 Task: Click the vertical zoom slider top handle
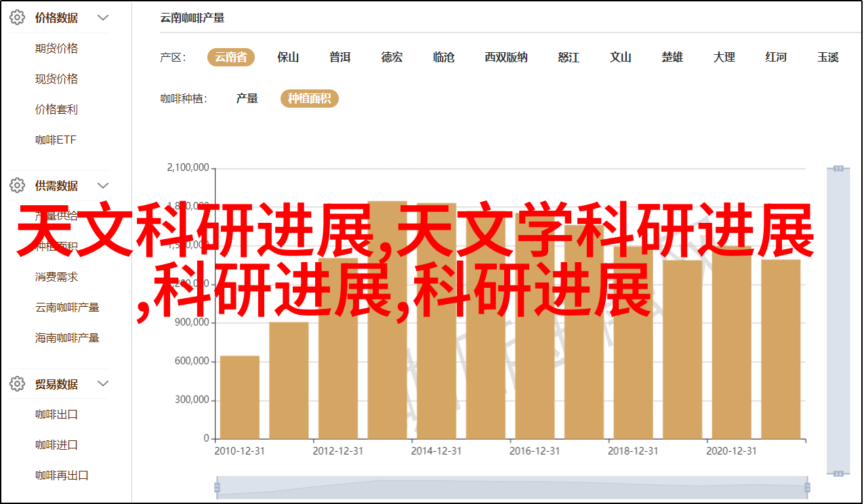[x=838, y=168]
